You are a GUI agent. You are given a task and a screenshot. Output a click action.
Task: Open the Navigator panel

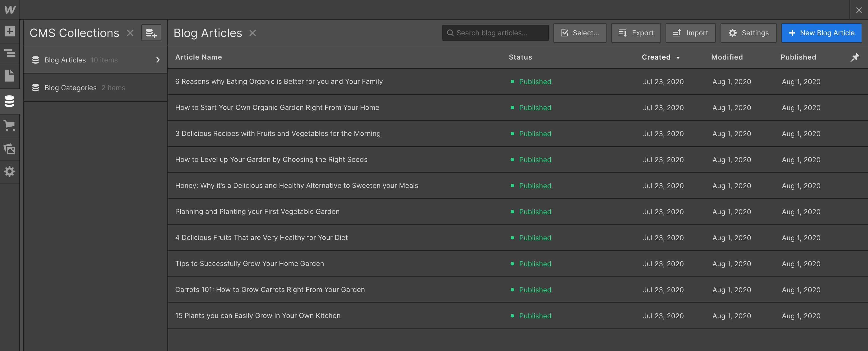10,53
